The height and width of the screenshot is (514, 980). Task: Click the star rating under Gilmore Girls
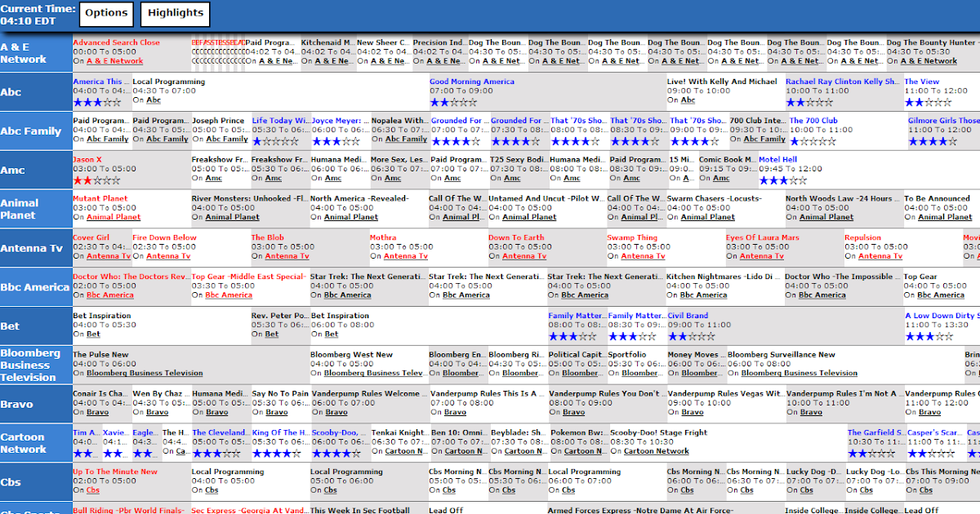(933, 142)
